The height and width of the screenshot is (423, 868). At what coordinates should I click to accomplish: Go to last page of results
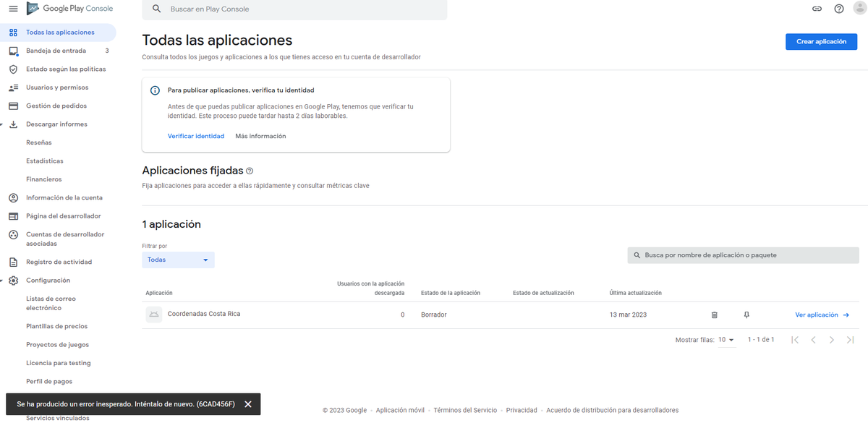[x=850, y=340]
